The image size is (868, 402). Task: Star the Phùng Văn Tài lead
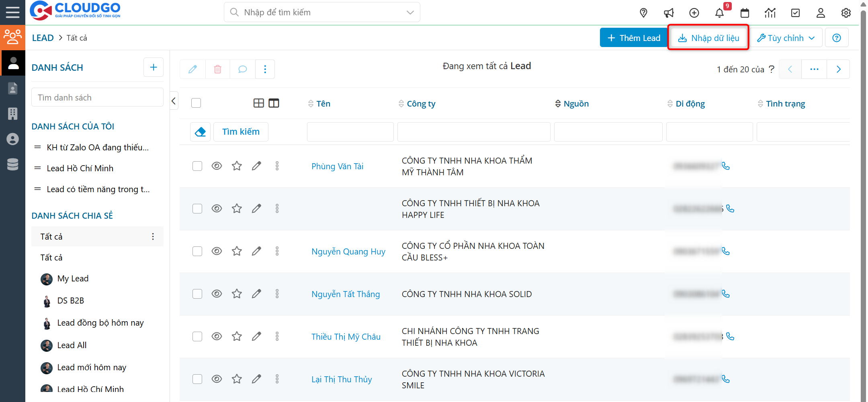click(x=237, y=166)
